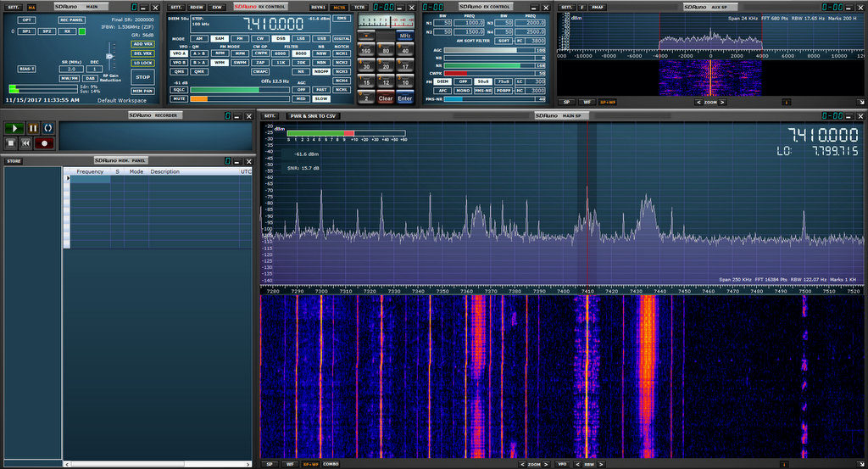Click the orange info icon in Aux SP
Viewport: 868px width, 469px height.
(x=786, y=102)
